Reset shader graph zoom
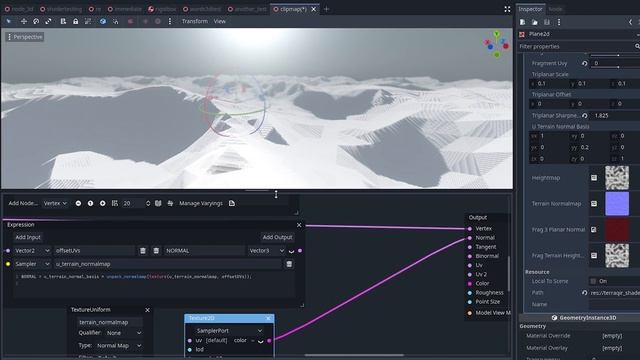The image size is (640, 360). coord(90,203)
